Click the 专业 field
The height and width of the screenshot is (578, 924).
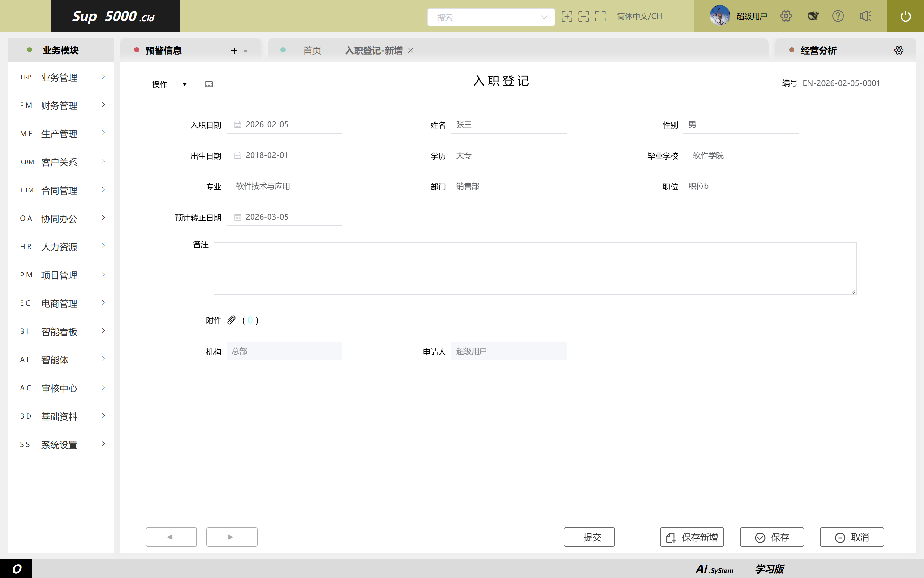point(284,187)
